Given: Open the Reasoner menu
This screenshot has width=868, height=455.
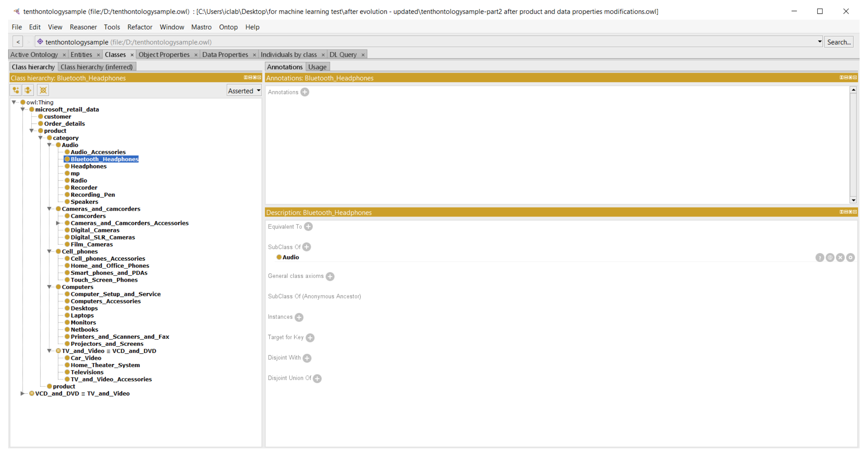Looking at the screenshot, I should point(83,27).
